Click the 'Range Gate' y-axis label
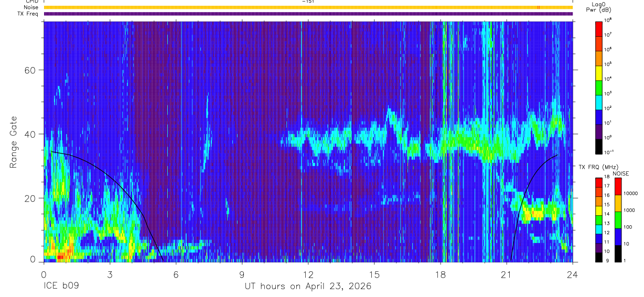The image size is (644, 297). tap(14, 141)
